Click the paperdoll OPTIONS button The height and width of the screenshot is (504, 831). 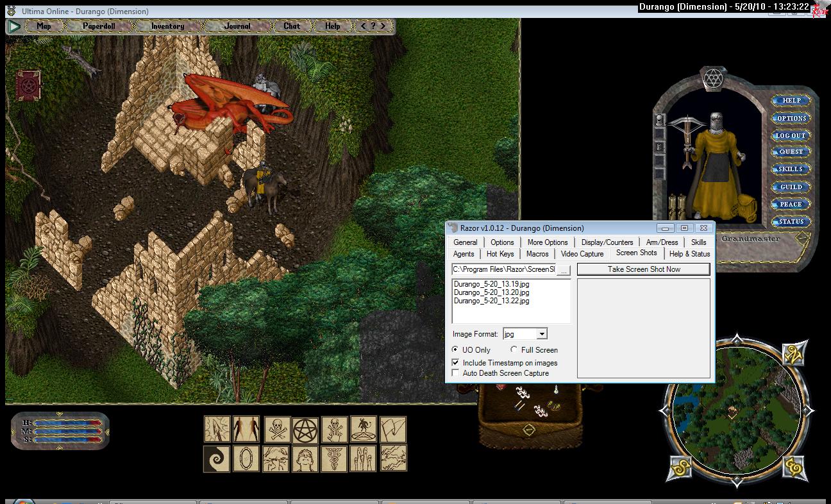tap(791, 118)
